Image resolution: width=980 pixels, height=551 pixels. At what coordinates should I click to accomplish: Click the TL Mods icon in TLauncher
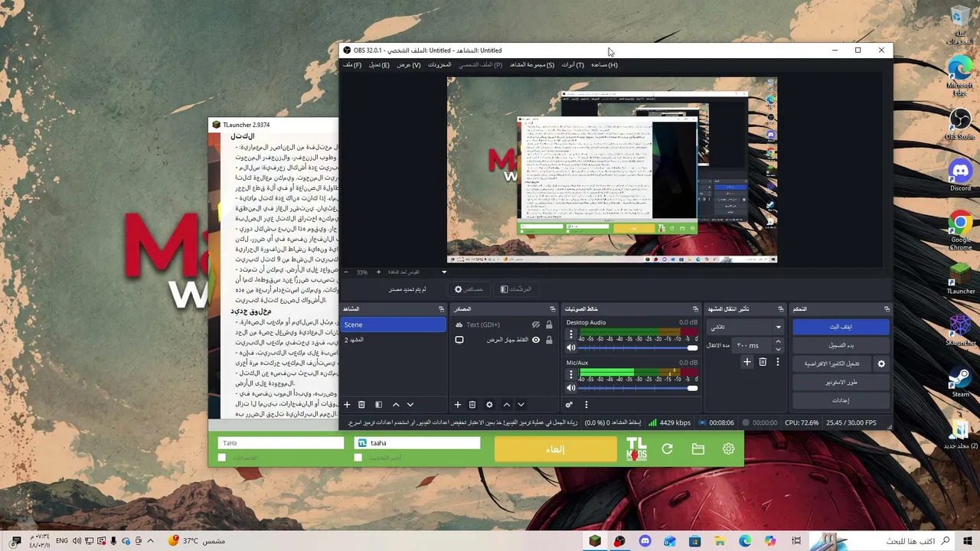coord(636,449)
